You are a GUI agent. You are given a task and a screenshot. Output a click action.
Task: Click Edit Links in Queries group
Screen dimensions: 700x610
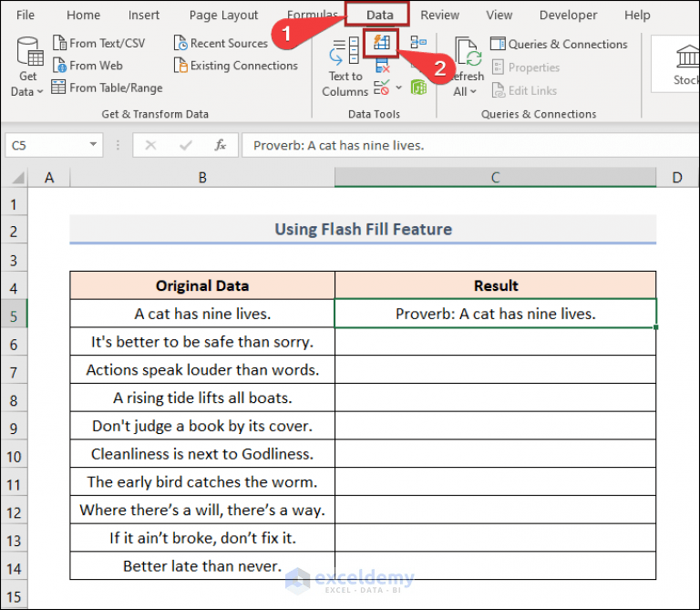525,90
